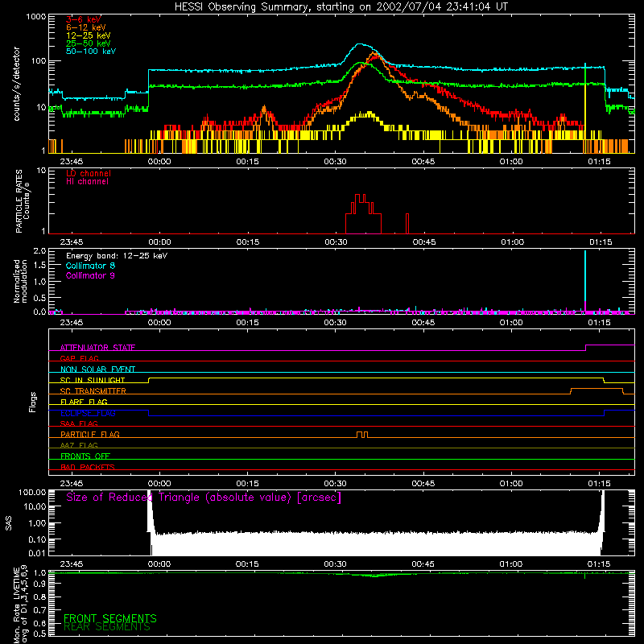This screenshot has height=644, width=644.
Task: Select the red "3-6 keV" legend entry
Action: [84, 19]
